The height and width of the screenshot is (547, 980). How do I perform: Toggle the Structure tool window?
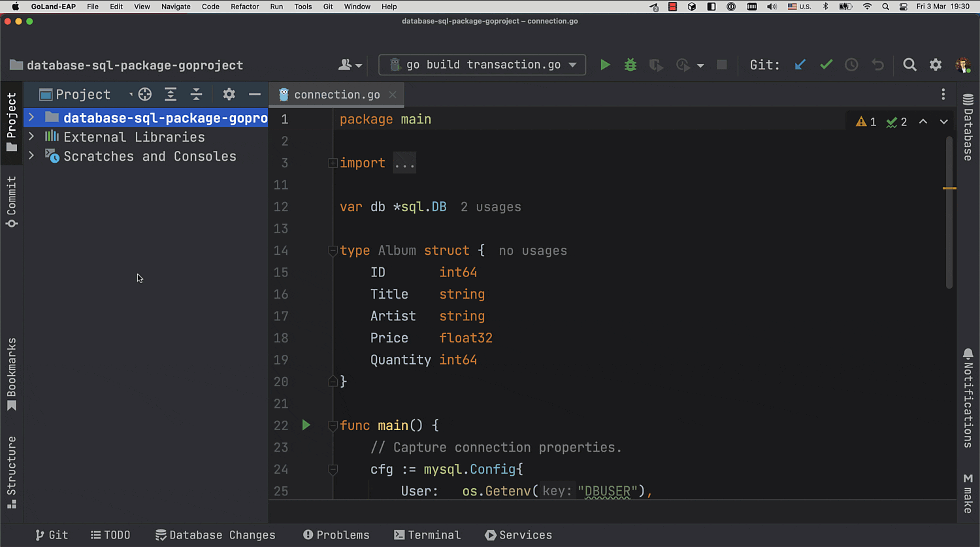pos(11,472)
